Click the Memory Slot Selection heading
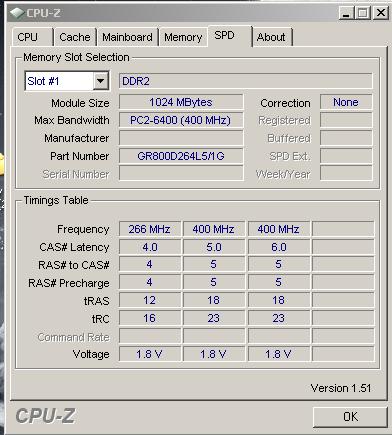Viewport: 392px width, 435px height. pos(76,57)
